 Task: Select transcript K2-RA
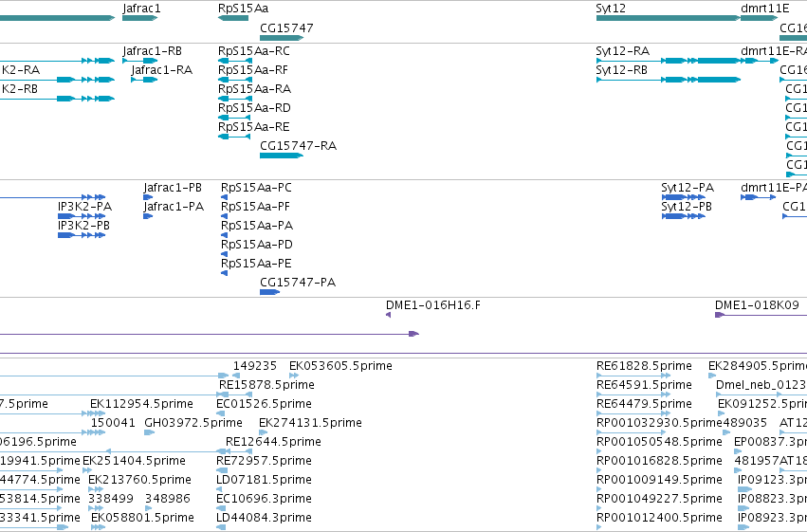click(x=57, y=80)
